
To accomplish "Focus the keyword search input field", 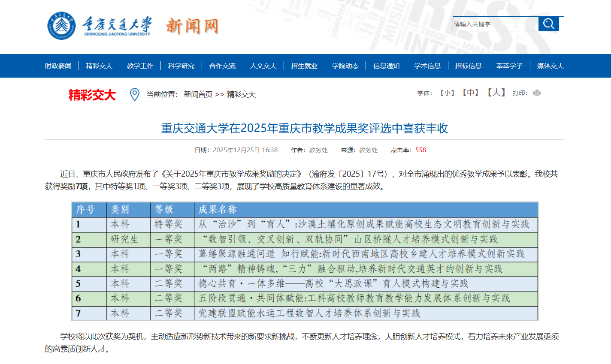I will 495,24.
